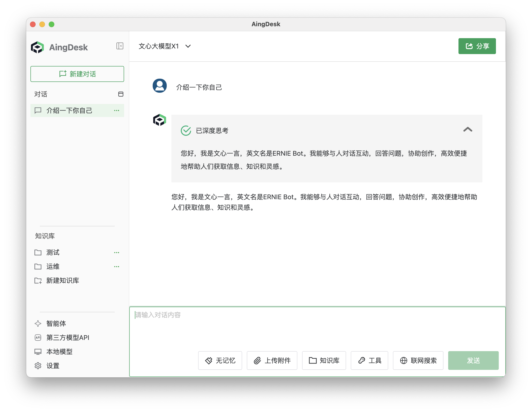Viewport: 532px width, 412px height.
Task: Toggle 无记忆 mode in the input toolbar
Action: 220,361
